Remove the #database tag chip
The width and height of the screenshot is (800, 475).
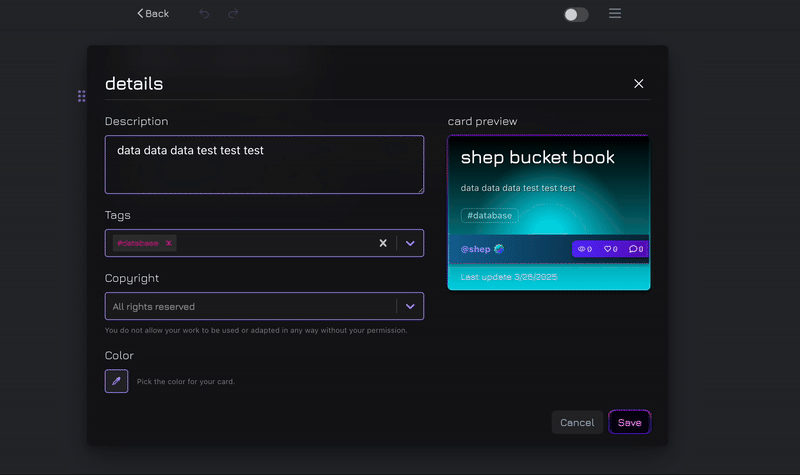(169, 243)
